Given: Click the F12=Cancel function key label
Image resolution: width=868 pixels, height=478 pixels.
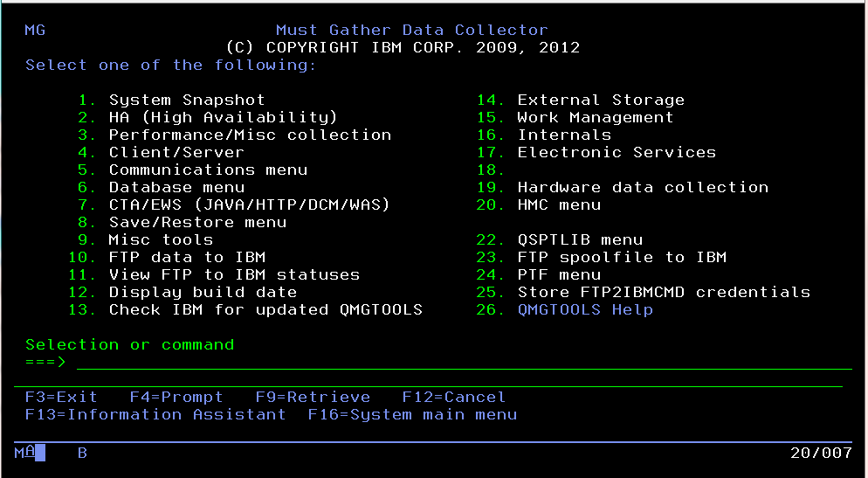Looking at the screenshot, I should (x=453, y=397).
